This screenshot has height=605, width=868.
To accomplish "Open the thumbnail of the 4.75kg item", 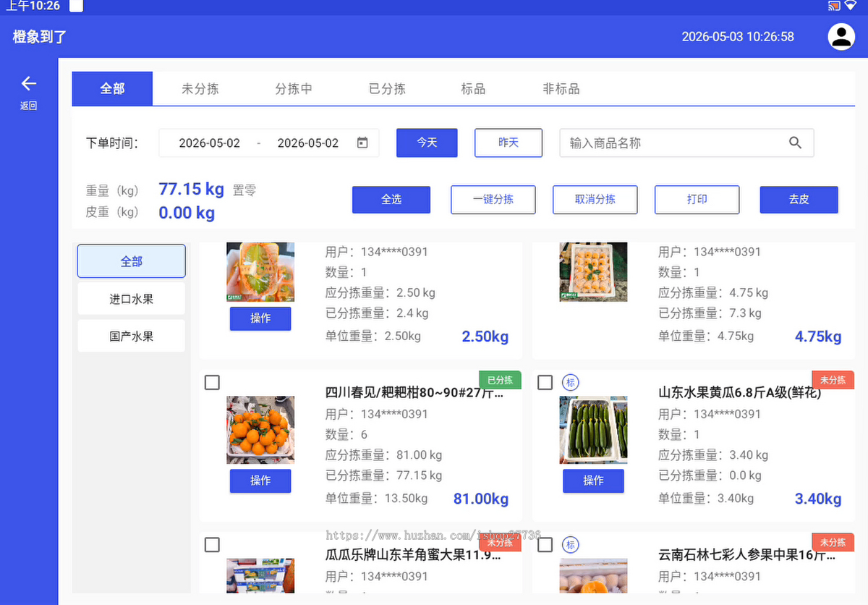I will 593,272.
